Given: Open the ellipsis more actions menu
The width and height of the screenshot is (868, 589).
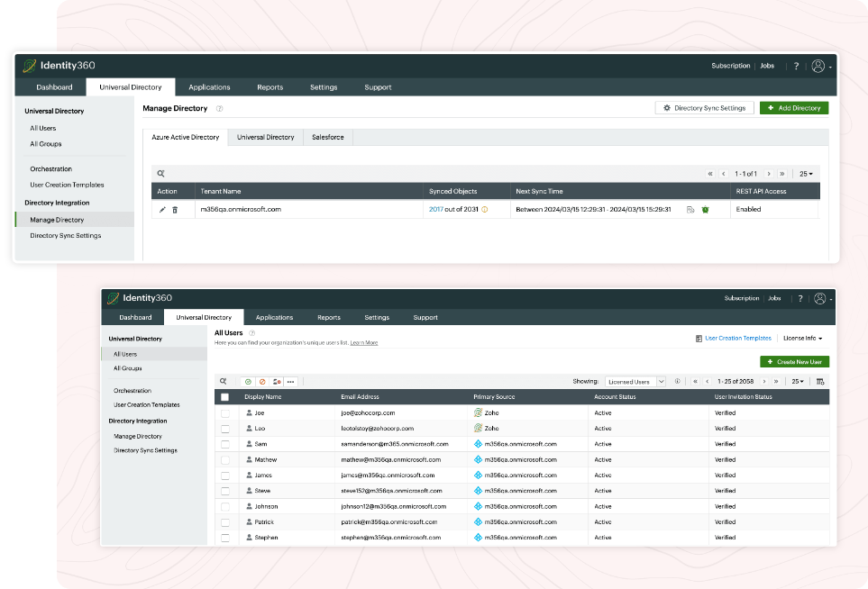Looking at the screenshot, I should click(x=290, y=382).
